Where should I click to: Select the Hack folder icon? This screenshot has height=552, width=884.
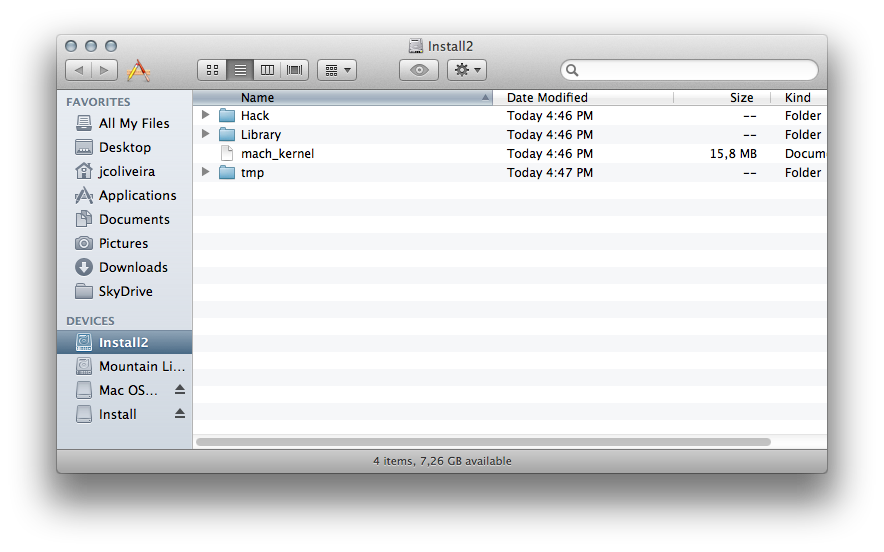227,116
